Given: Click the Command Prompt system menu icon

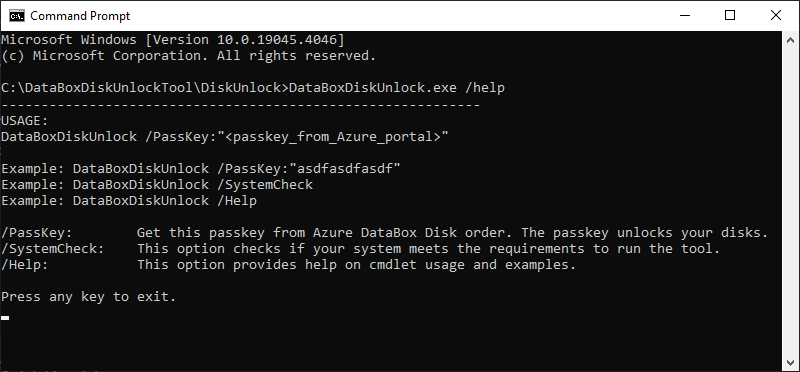Looking at the screenshot, I should click(x=17, y=16).
